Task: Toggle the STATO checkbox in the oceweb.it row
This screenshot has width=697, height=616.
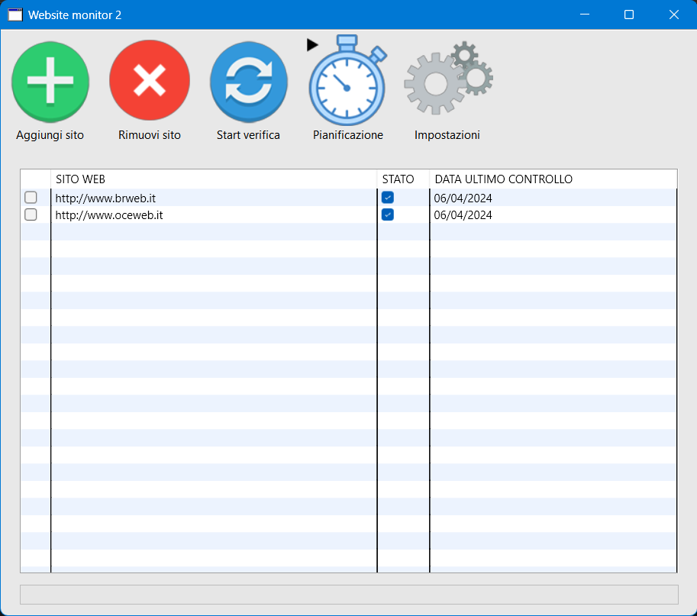Action: coord(388,214)
